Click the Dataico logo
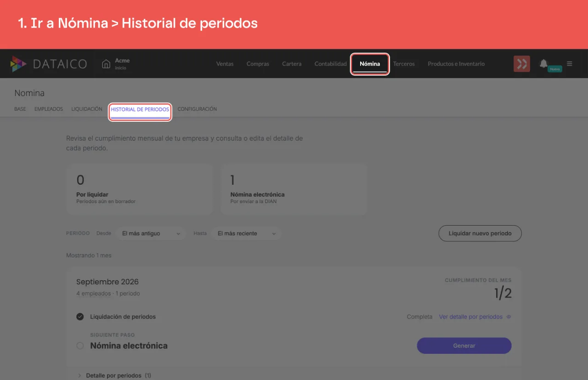Screen dimensions: 588x380 point(49,64)
